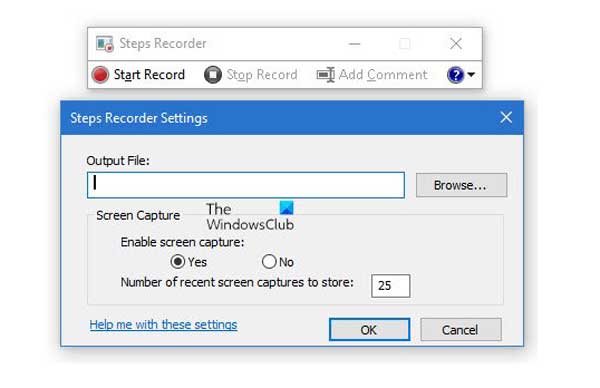Click the Cancel button
The image size is (600, 388).
coord(461,329)
